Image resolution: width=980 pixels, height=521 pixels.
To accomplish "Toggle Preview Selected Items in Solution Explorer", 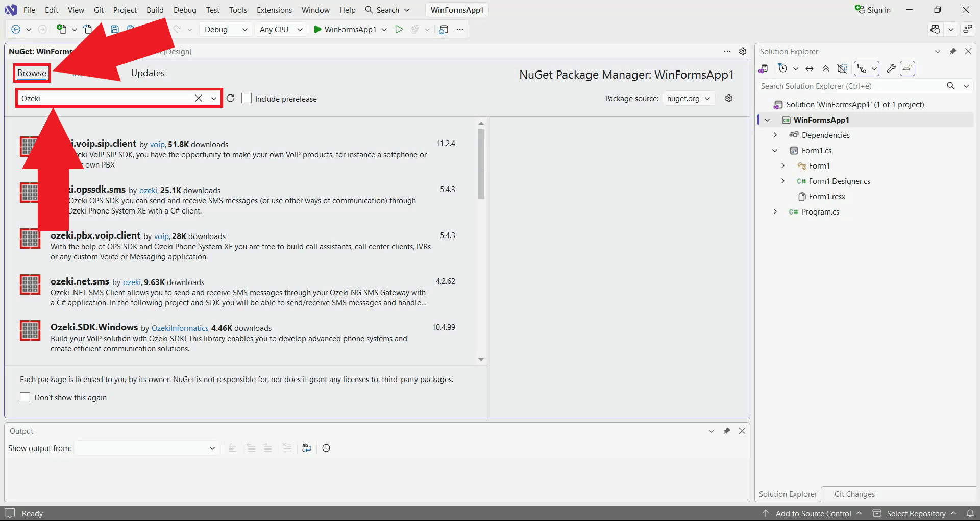I will click(x=908, y=68).
